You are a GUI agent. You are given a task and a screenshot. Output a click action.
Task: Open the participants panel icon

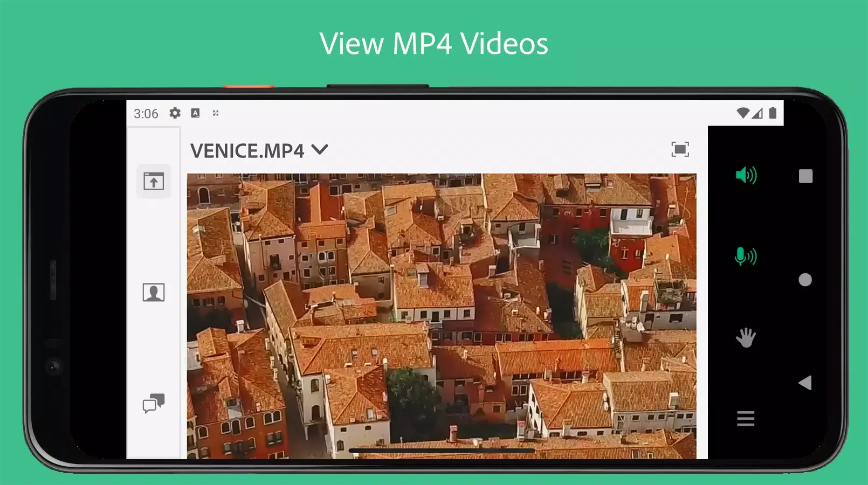point(154,291)
